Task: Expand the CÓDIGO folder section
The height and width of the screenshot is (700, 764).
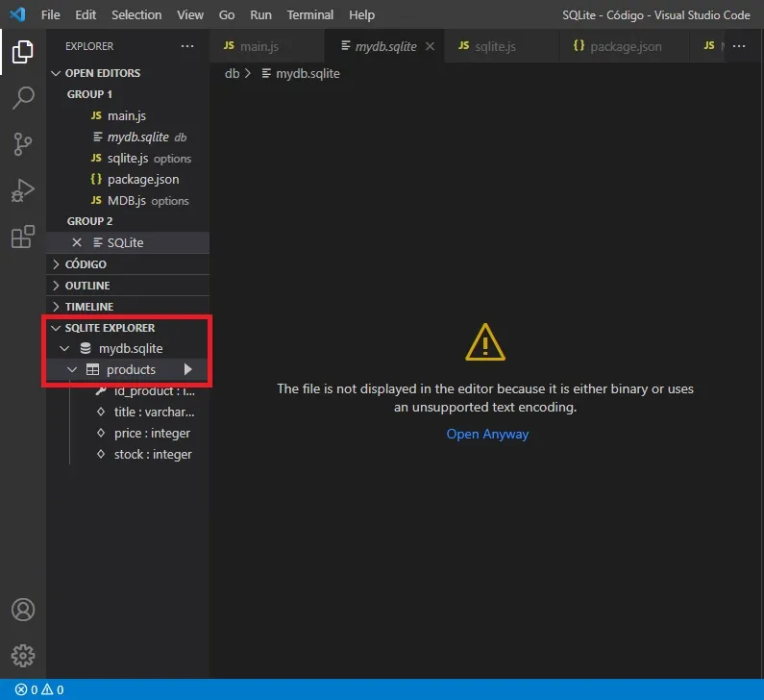Action: pyautogui.click(x=128, y=264)
